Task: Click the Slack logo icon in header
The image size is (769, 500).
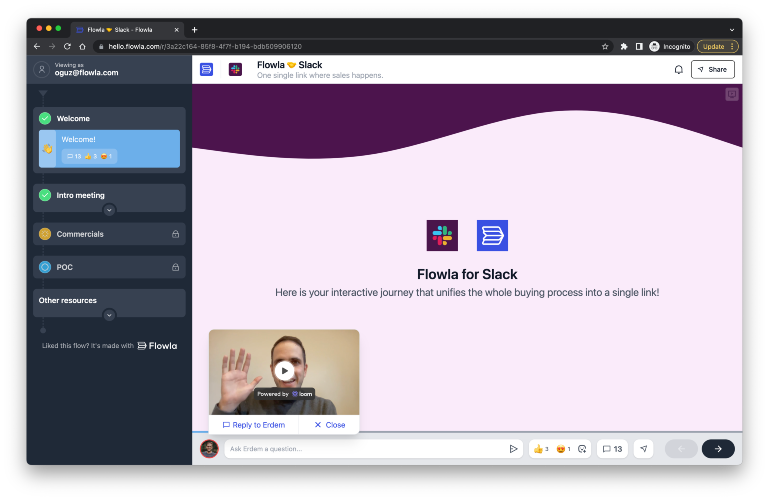Action: (235, 70)
